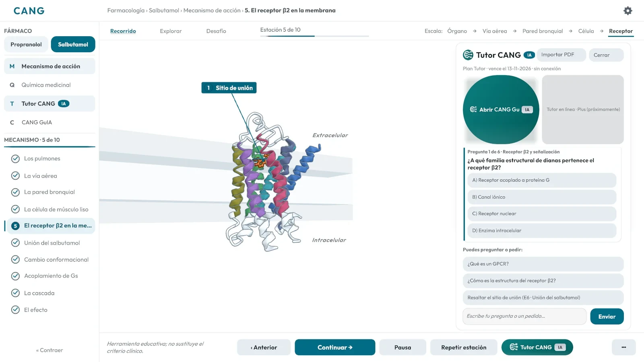
Task: Click the station 5 number badge
Action: [15, 226]
